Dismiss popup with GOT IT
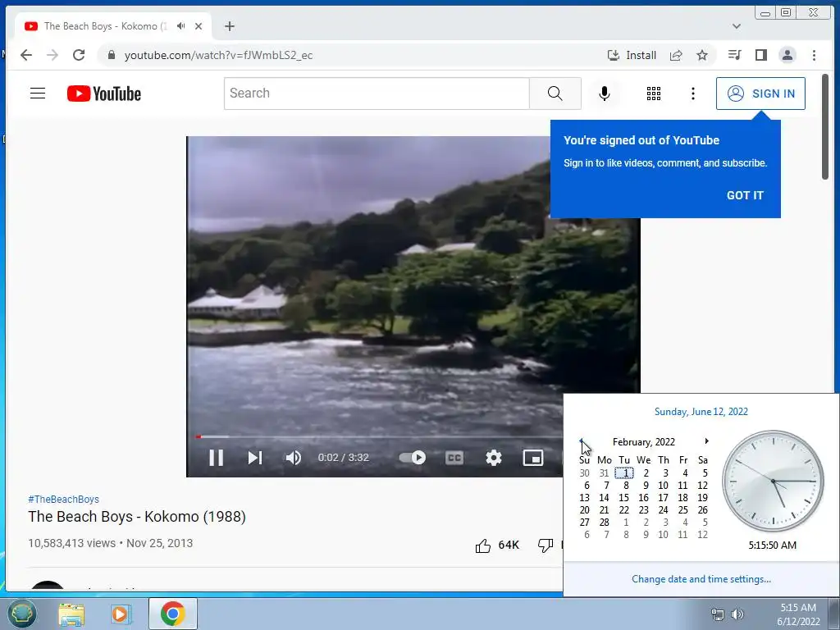 [x=745, y=195]
